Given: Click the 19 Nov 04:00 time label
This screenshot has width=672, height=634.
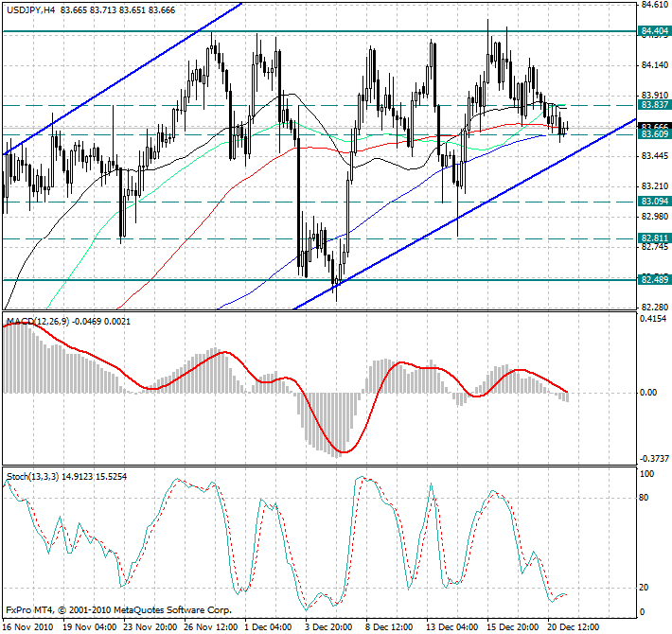Looking at the screenshot, I should coord(90,627).
